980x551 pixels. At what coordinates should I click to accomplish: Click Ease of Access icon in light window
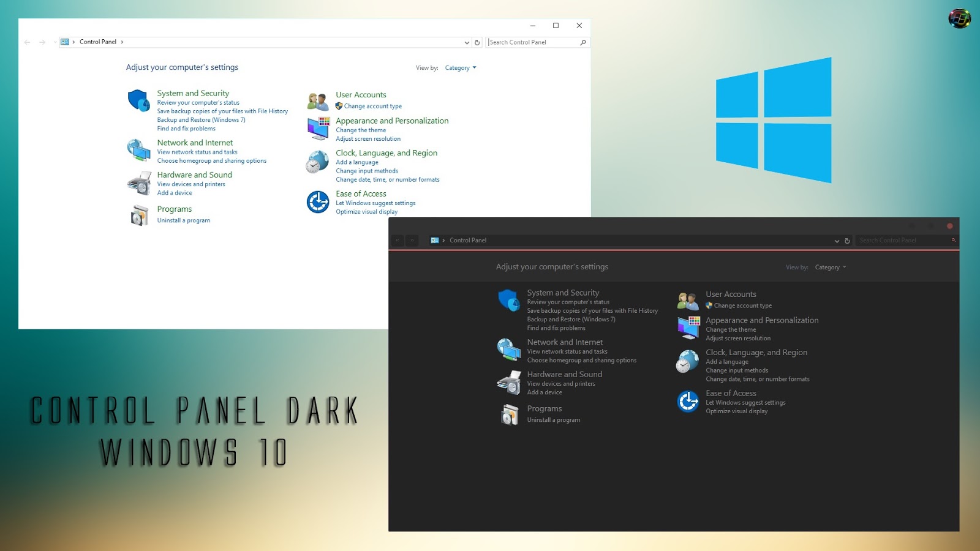pyautogui.click(x=318, y=202)
